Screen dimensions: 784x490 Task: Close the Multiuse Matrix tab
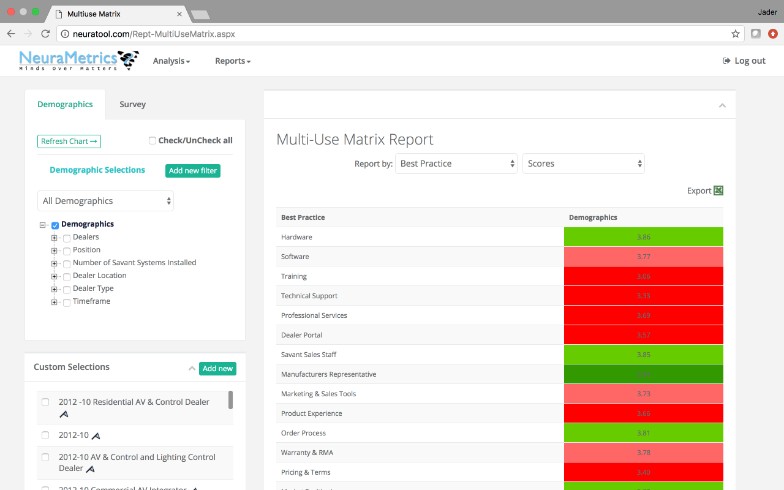(180, 14)
